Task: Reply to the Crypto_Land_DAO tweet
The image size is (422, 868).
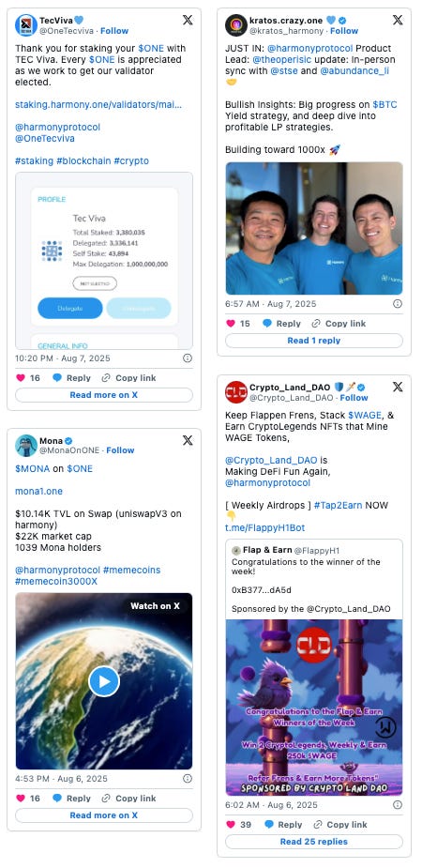Action: (283, 824)
